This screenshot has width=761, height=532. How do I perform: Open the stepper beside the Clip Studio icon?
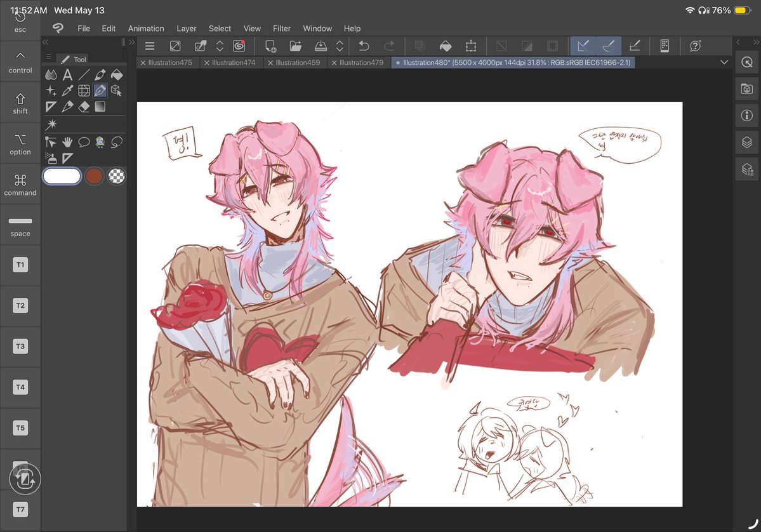(x=220, y=46)
